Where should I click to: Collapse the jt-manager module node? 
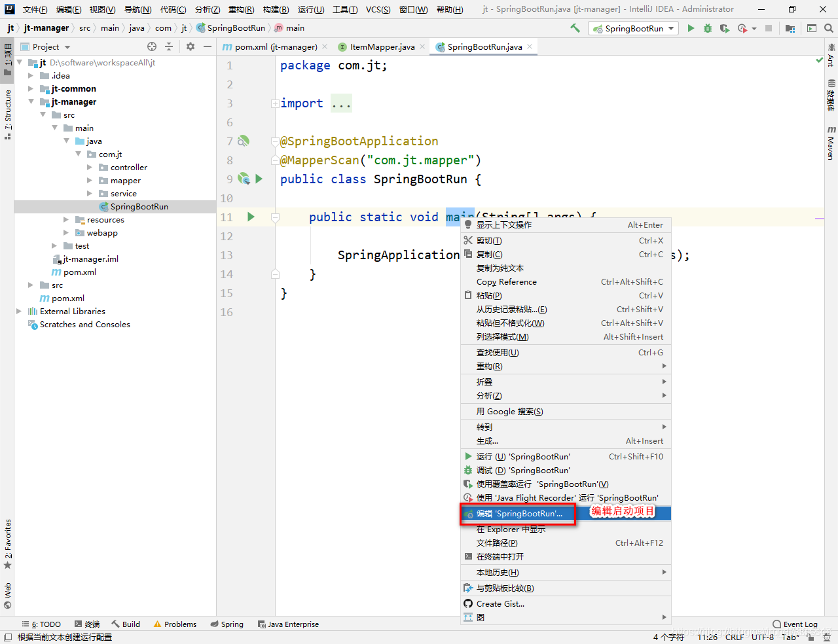pyautogui.click(x=31, y=101)
